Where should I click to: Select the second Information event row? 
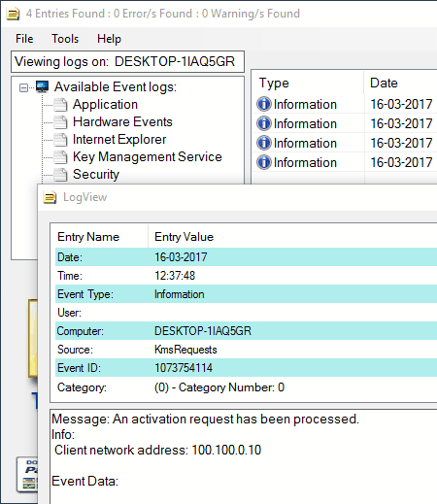pyautogui.click(x=345, y=123)
